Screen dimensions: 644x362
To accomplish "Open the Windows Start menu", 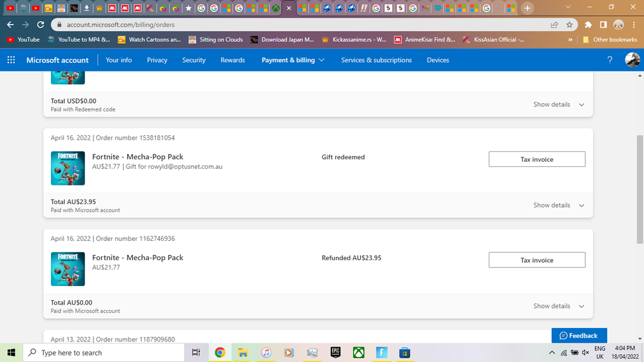I will coord(11,352).
